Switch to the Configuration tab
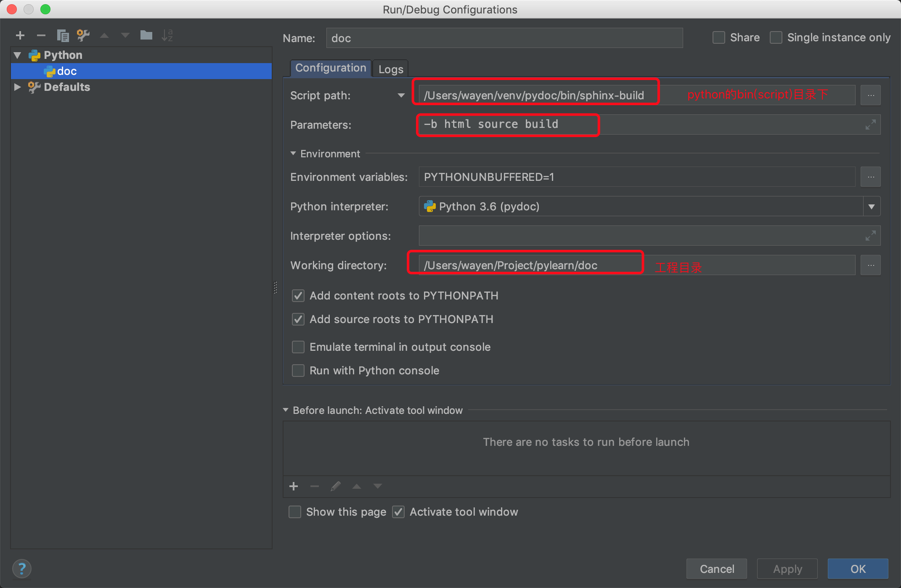 (331, 68)
